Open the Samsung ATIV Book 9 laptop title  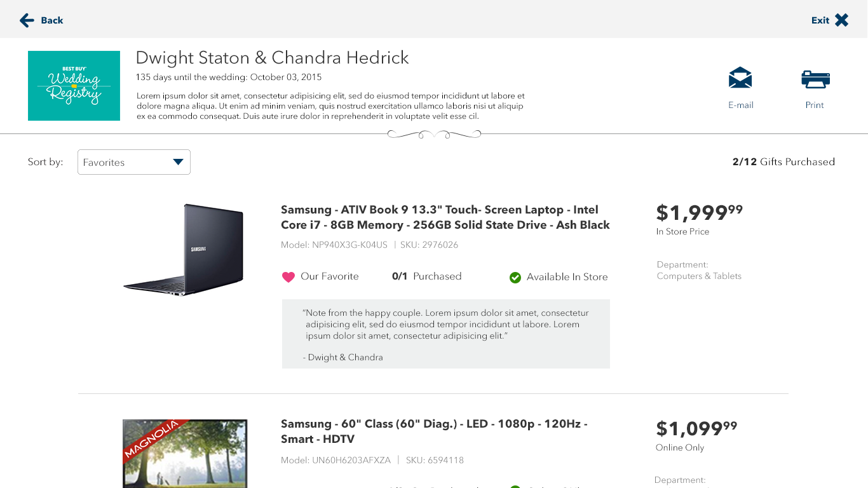tap(445, 217)
